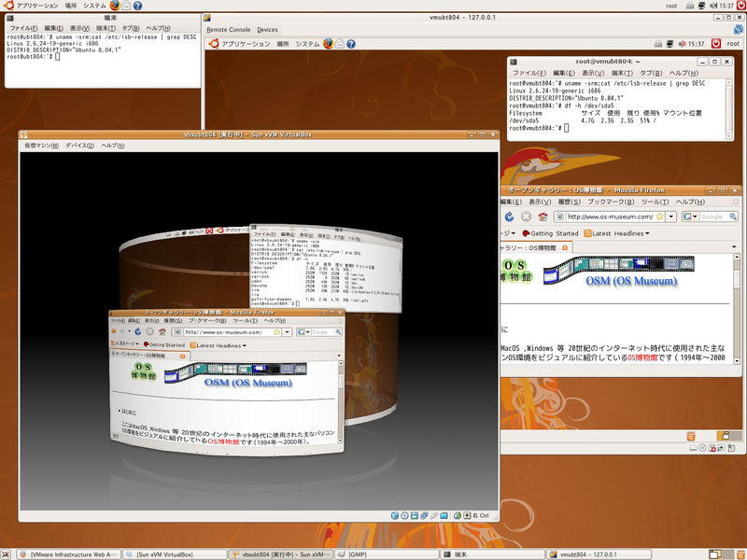Open デバイス(D) menu in VirtualBox window
This screenshot has height=560, width=747.
(79, 146)
